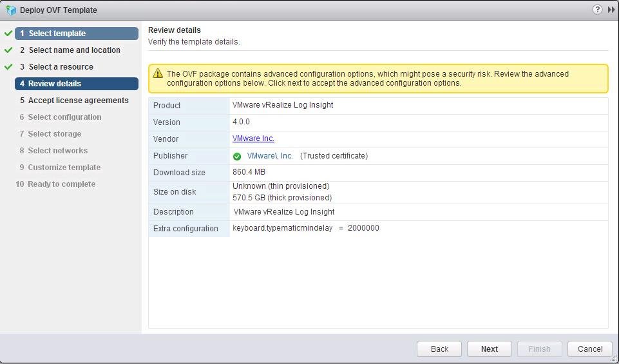This screenshot has height=364, width=619.
Task: Click green checkmark beside Select a resource
Action: pyautogui.click(x=8, y=67)
